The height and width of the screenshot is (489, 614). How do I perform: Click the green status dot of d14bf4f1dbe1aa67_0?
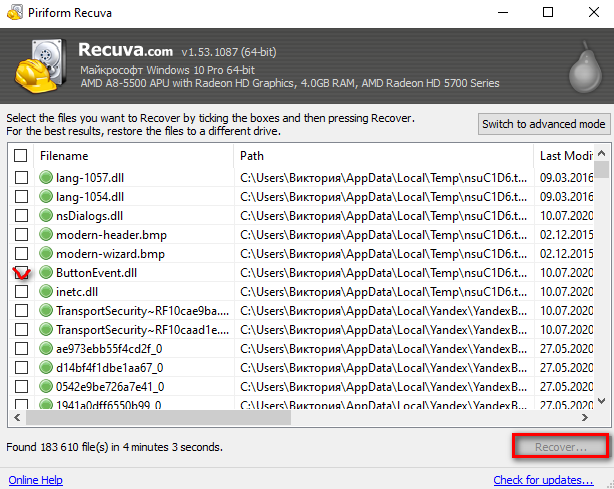[x=46, y=367]
